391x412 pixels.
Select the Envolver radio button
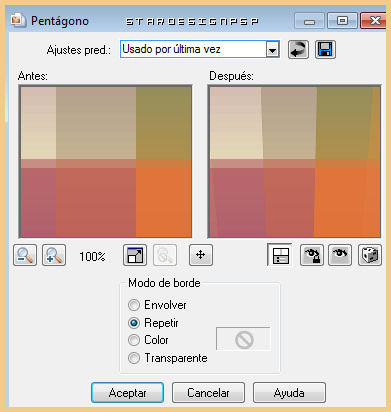(x=134, y=305)
